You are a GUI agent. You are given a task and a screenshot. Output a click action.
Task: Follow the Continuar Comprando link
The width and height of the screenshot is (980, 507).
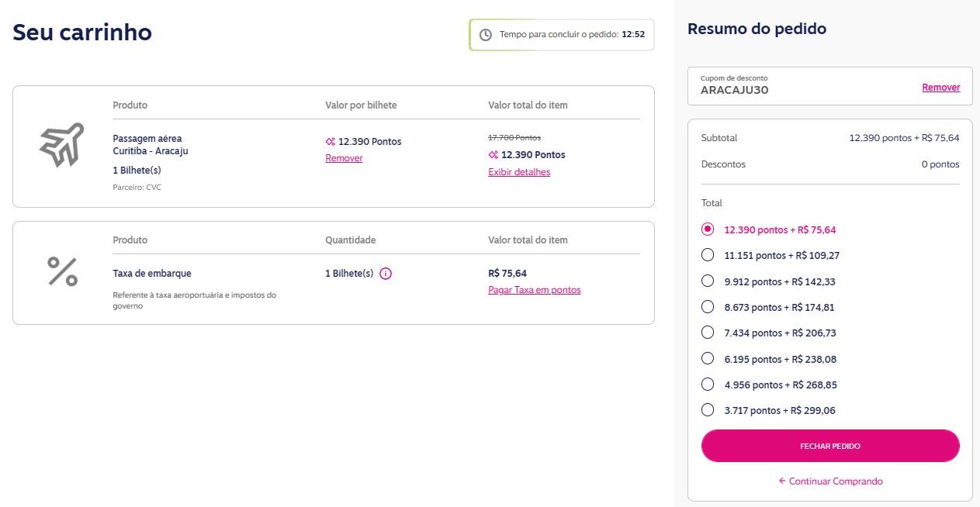click(830, 481)
